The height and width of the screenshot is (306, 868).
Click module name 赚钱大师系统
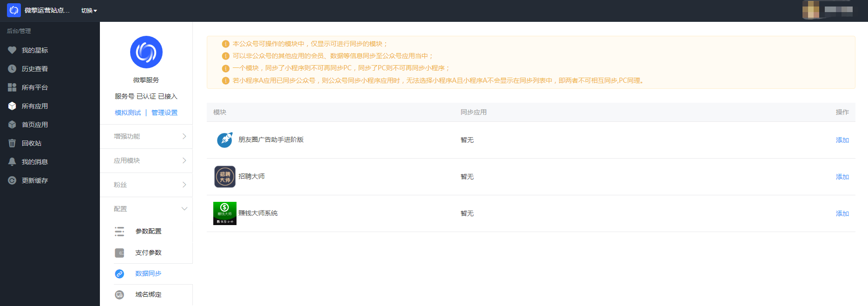click(x=258, y=213)
